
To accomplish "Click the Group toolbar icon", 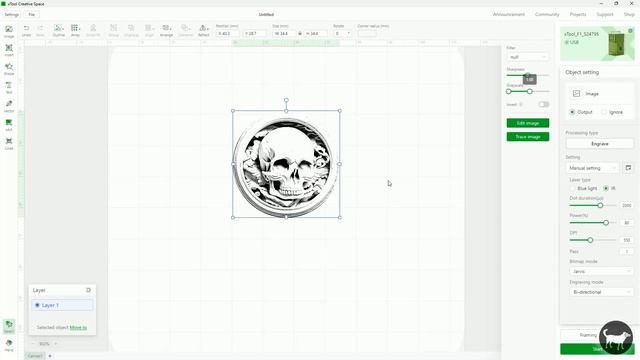I will click(113, 30).
